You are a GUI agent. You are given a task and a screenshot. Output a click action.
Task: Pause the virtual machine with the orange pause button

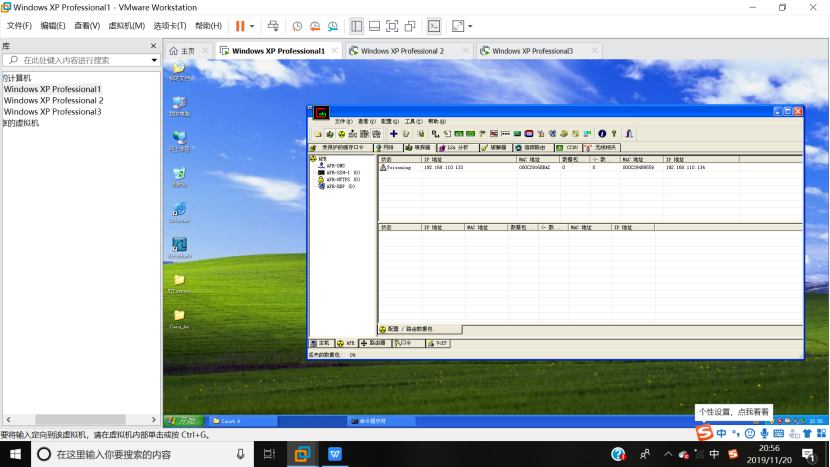(x=240, y=26)
